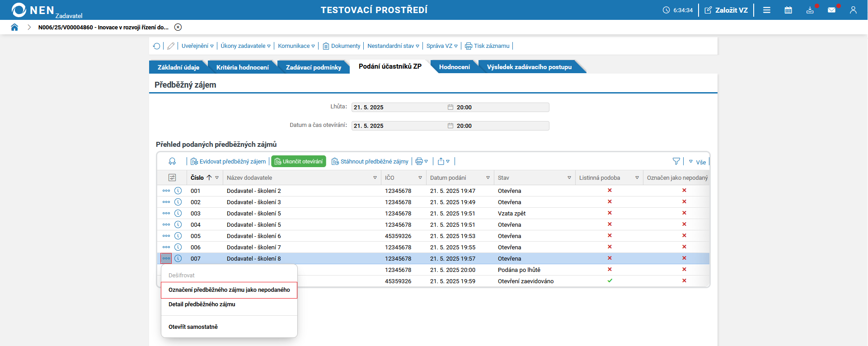Click the table filter funnel icon

676,161
